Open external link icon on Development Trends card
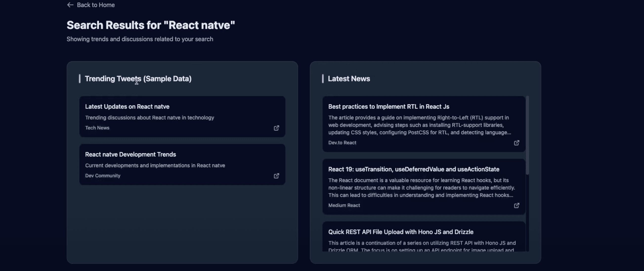The image size is (644, 271). tap(276, 176)
